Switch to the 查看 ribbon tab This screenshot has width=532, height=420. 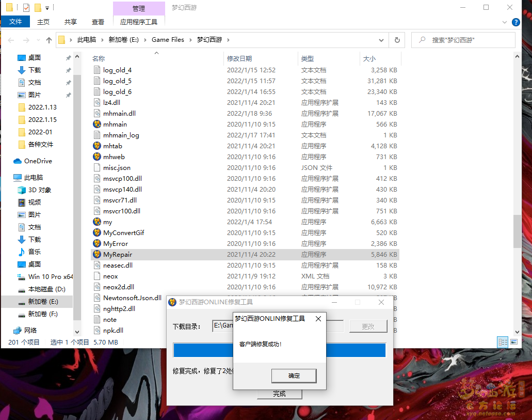coord(98,22)
